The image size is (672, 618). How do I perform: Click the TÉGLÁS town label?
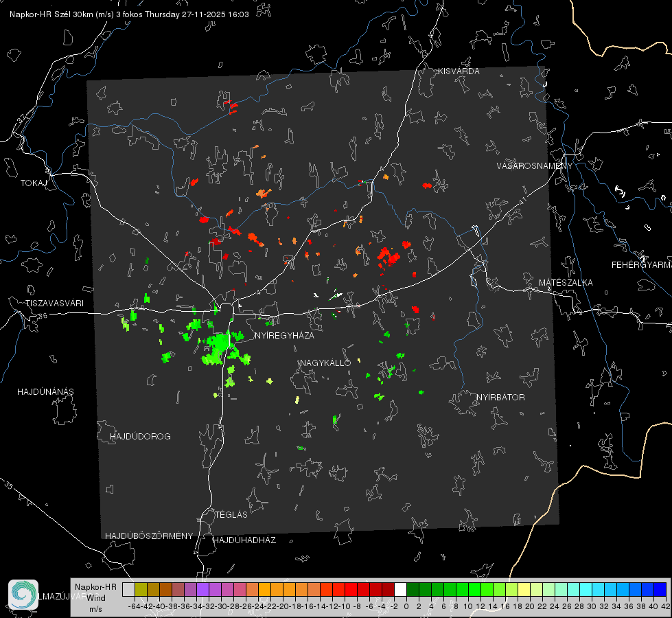(x=231, y=515)
